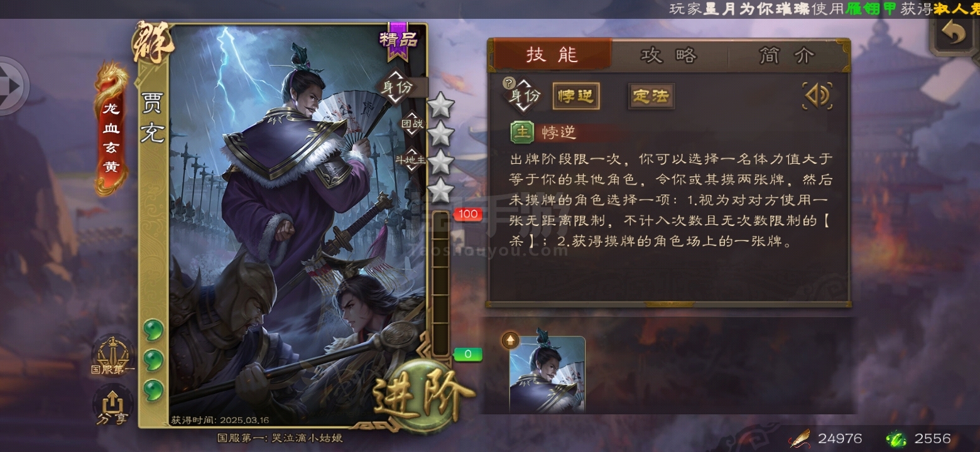Expand the 身份 mode selector on card

pyautogui.click(x=397, y=87)
